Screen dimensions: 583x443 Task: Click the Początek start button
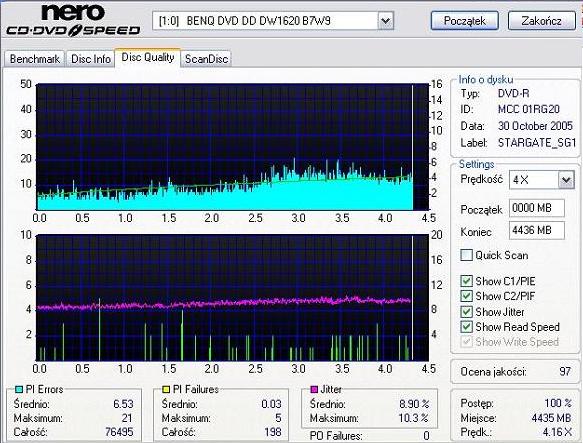coord(464,21)
